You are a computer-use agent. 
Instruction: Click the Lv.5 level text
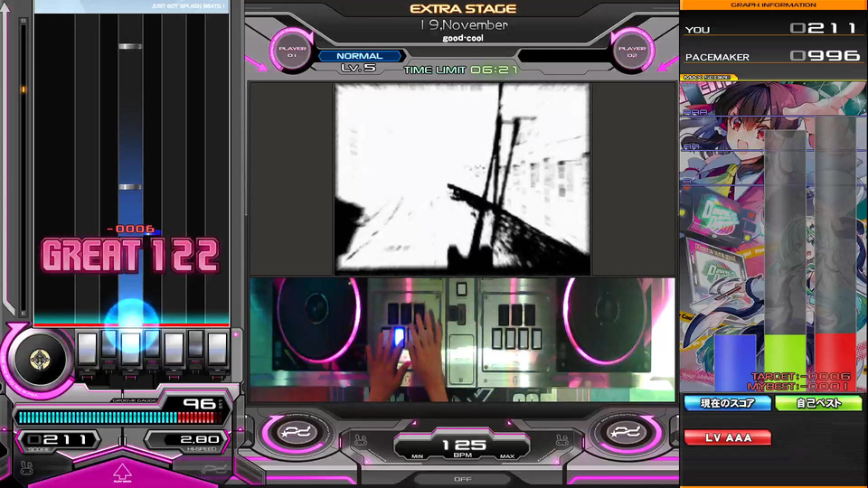[x=358, y=68]
